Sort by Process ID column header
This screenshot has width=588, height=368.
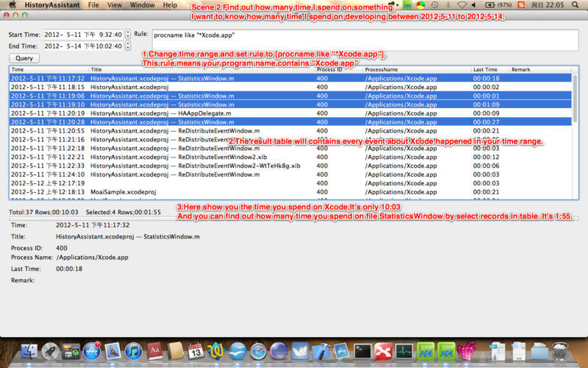pos(339,69)
